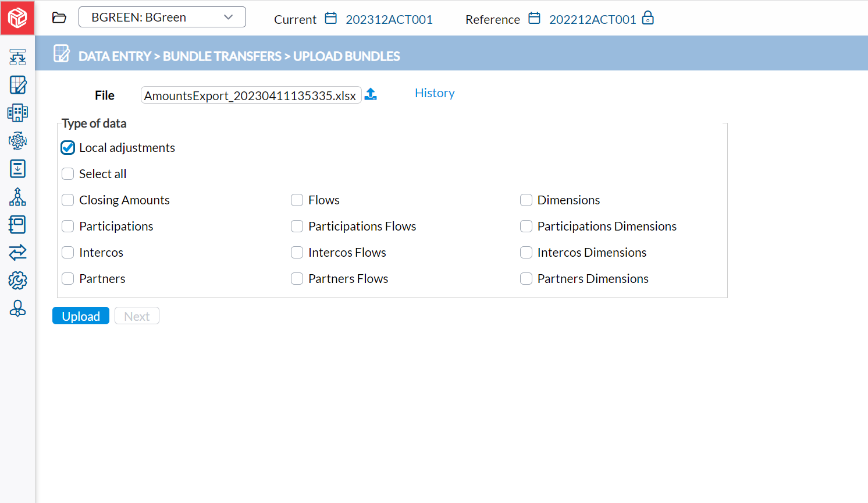Open the transfers double-arrow sidebar icon
This screenshot has height=503, width=868.
point(17,252)
